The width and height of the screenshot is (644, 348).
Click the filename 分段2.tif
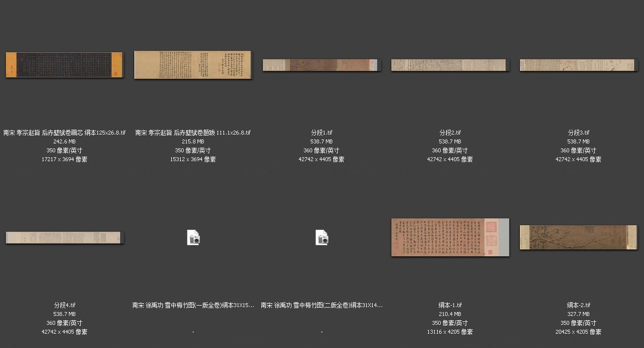[x=450, y=133]
